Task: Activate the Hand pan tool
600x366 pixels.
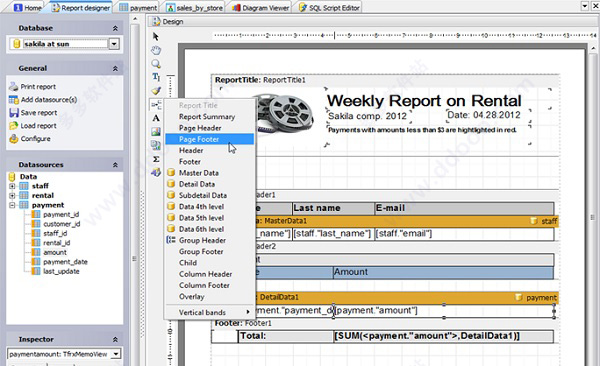Action: pos(155,50)
